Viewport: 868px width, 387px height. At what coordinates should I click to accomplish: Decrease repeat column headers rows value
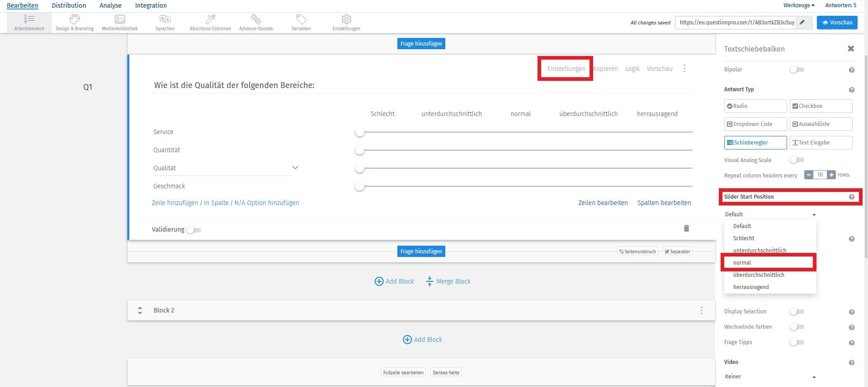coord(809,175)
